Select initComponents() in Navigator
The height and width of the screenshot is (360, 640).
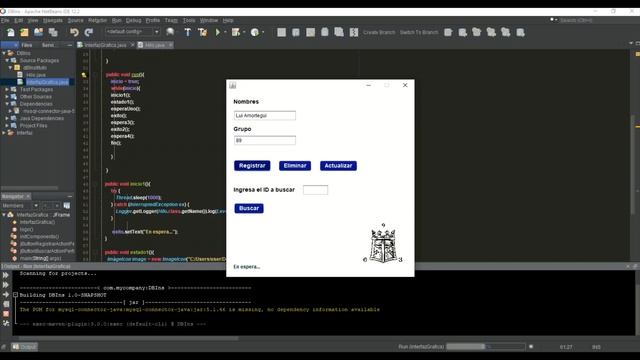(39, 237)
